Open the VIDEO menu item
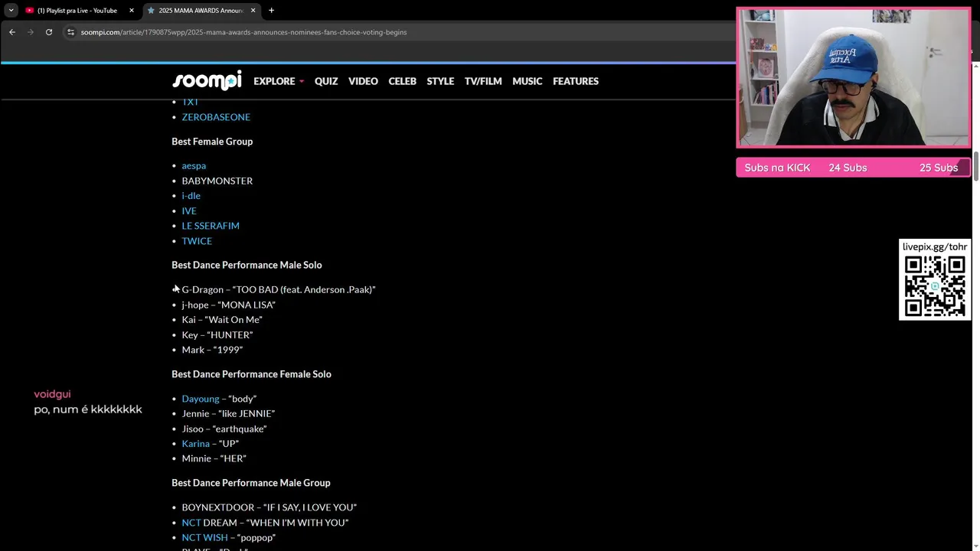Viewport: 980px width, 551px height. pos(363,81)
